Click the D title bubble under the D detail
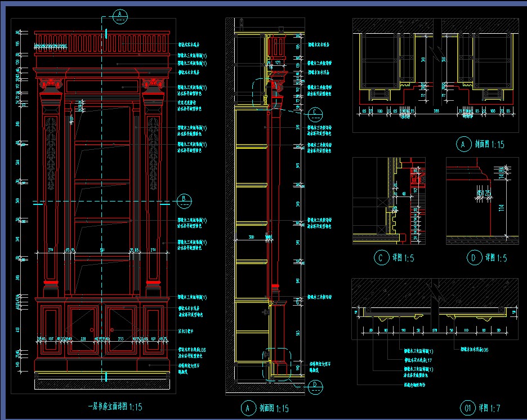The height and width of the screenshot is (420, 527). tap(474, 258)
